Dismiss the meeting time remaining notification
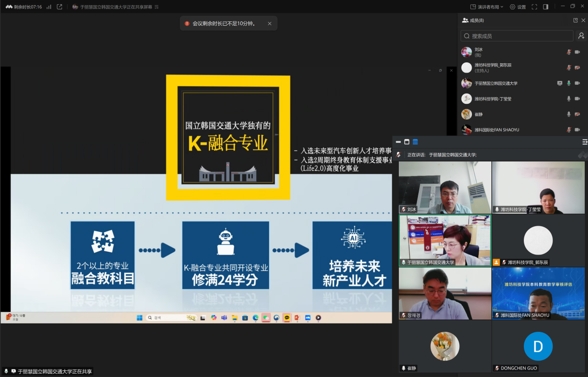The width and height of the screenshot is (588, 377). pyautogui.click(x=270, y=23)
